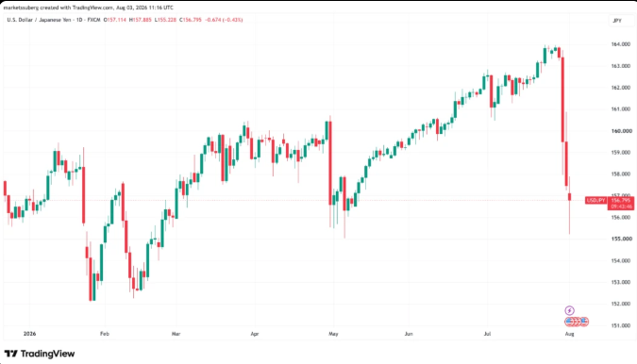Open the JPY currency selector
637x364 pixels.
tap(617, 21)
